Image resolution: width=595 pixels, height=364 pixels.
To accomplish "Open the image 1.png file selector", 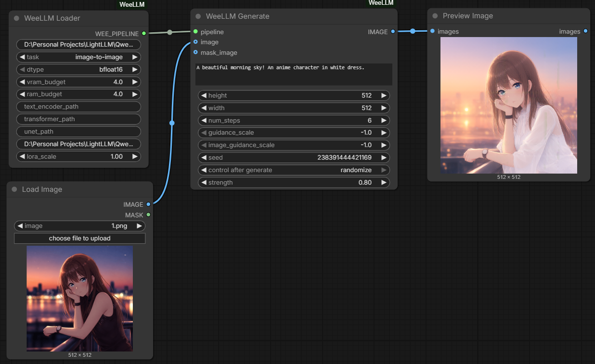I will tap(79, 226).
